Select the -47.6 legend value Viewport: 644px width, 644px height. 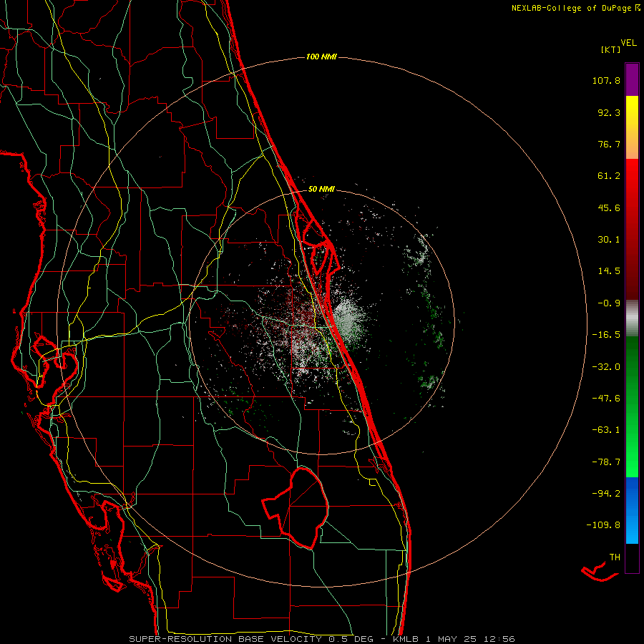pos(606,399)
